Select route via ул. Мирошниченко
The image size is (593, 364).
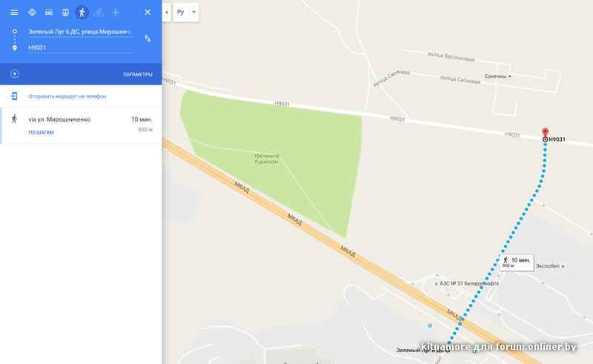pos(81,125)
